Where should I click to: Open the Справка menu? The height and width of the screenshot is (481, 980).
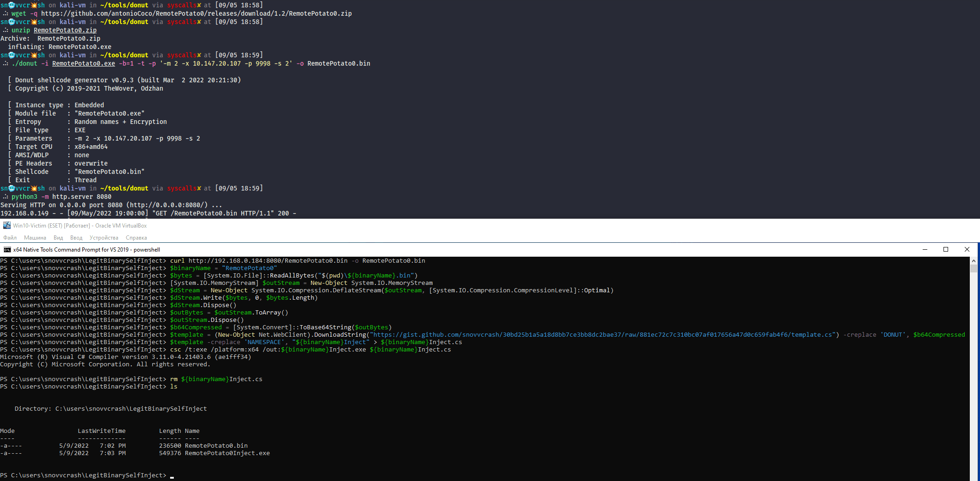(x=135, y=237)
